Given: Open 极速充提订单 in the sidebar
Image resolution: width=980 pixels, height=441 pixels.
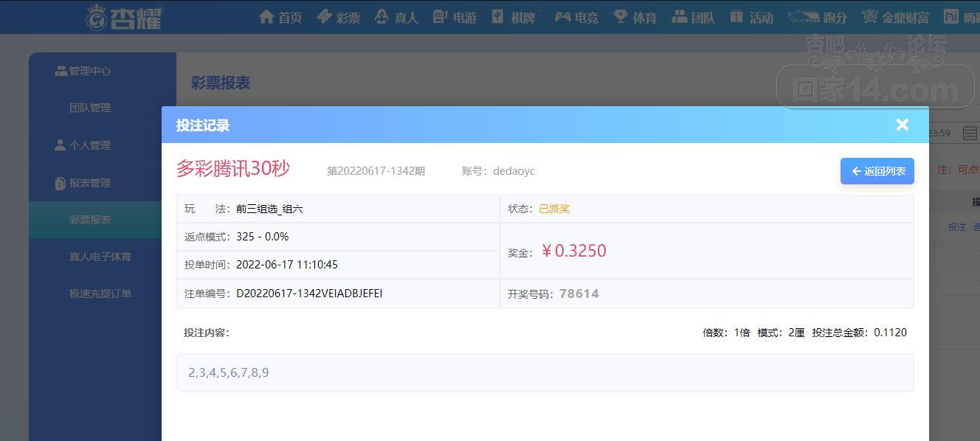Looking at the screenshot, I should (x=100, y=294).
